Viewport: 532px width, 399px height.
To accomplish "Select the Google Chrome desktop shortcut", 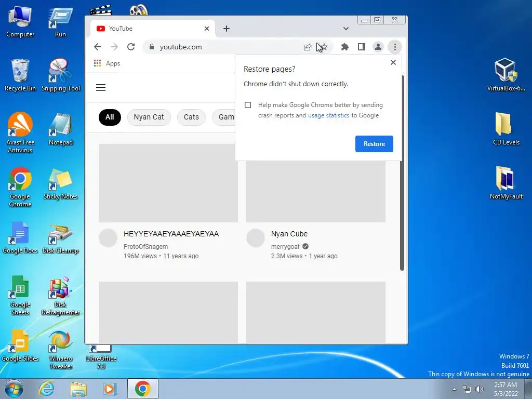I will (x=20, y=187).
